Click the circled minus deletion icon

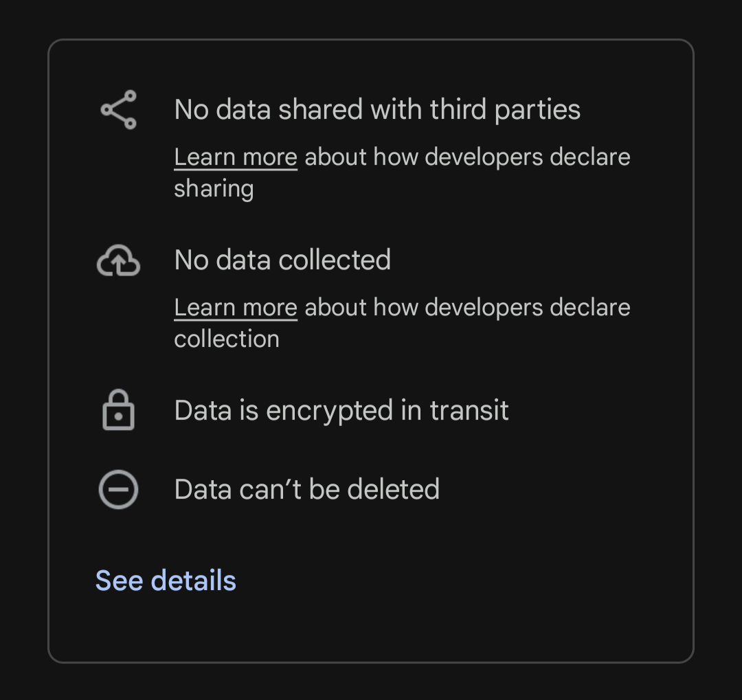118,489
